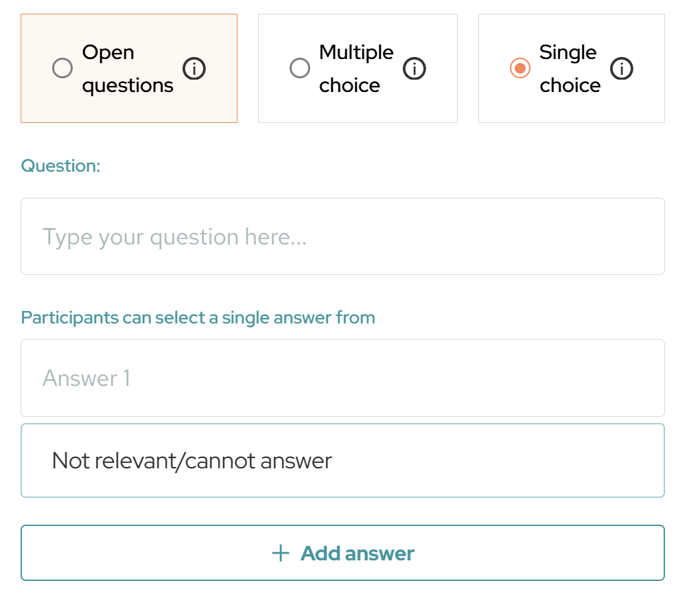
Task: Open the info icon beside Open questions
Action: [194, 69]
